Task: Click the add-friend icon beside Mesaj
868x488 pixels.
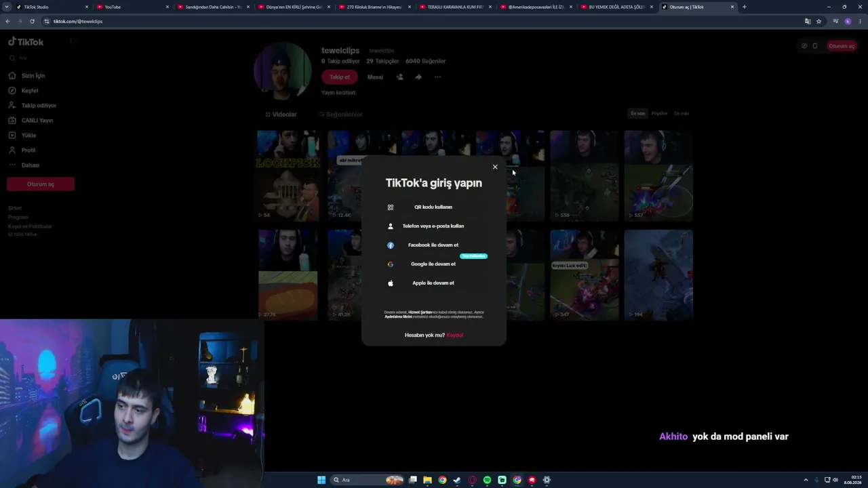Action: coord(400,77)
